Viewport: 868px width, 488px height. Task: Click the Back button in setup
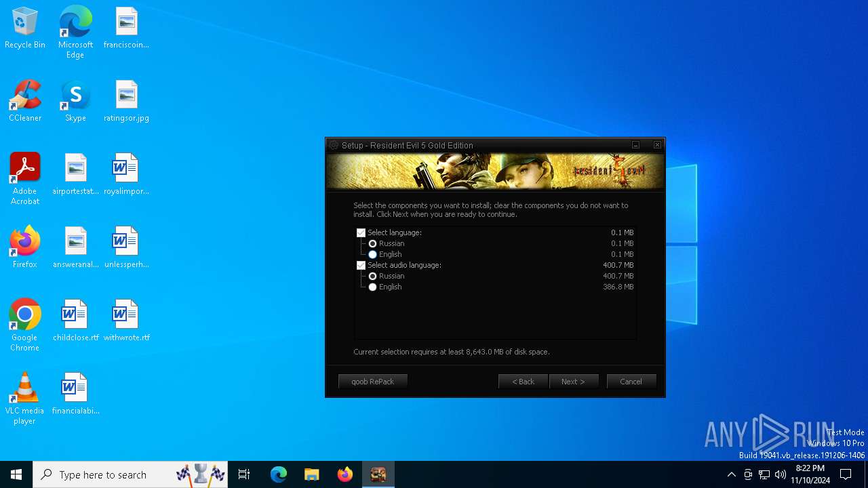tap(524, 382)
